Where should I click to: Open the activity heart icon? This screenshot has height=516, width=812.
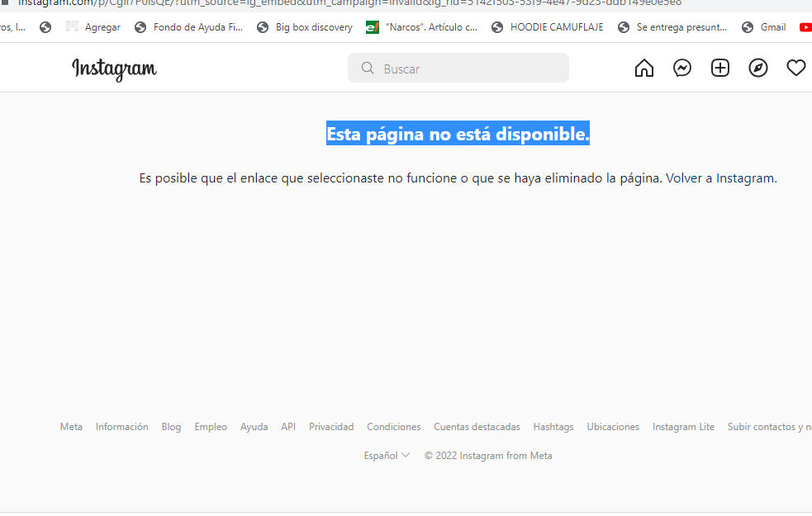click(x=796, y=68)
